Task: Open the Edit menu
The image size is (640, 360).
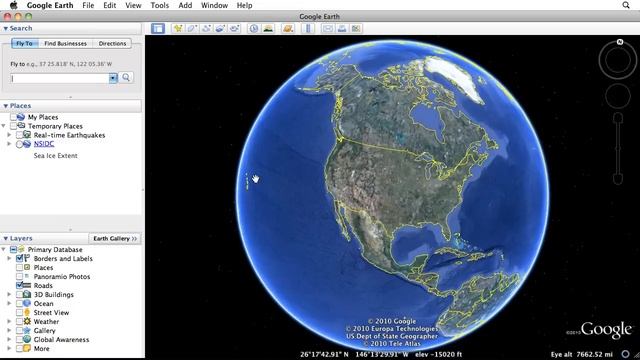Action: pos(109,5)
